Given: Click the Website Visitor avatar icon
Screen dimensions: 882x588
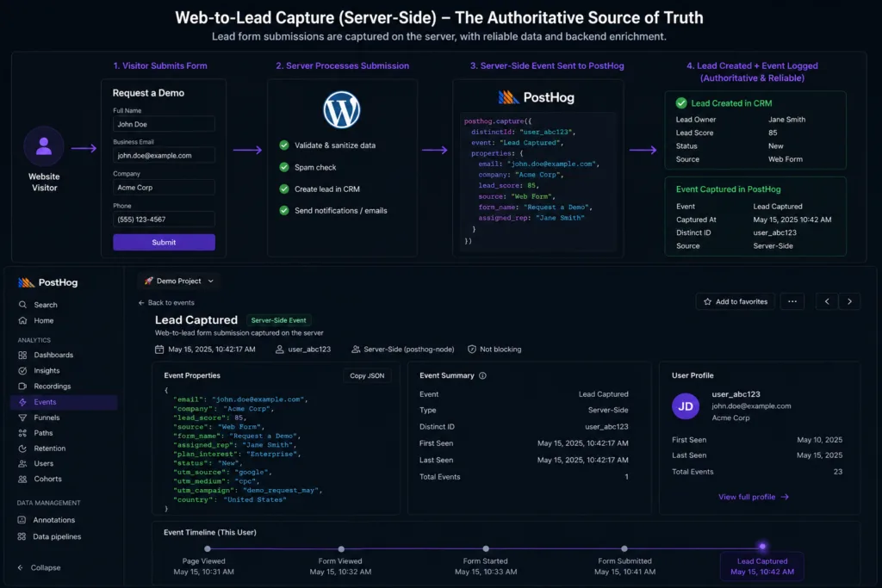Looking at the screenshot, I should [44, 146].
